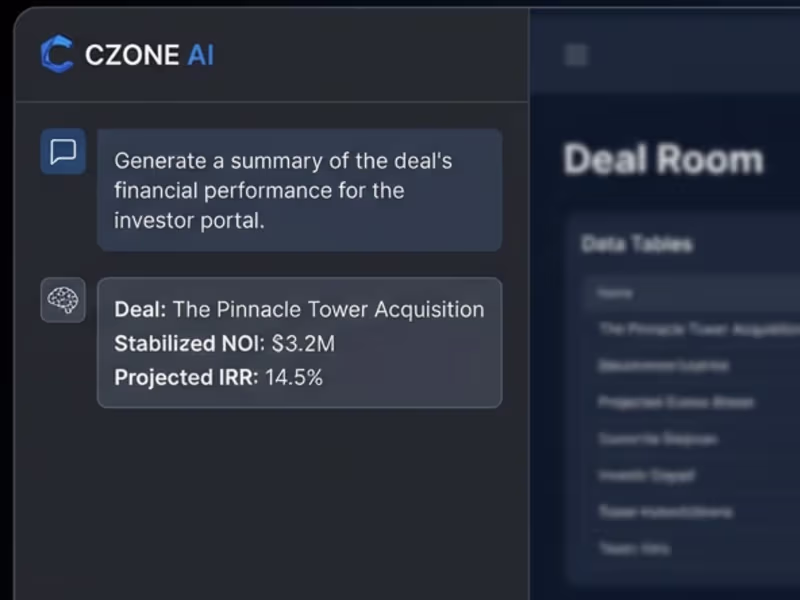Select the "Generate a summary" prompt message bubble
The height and width of the screenshot is (600, 800).
click(x=299, y=190)
